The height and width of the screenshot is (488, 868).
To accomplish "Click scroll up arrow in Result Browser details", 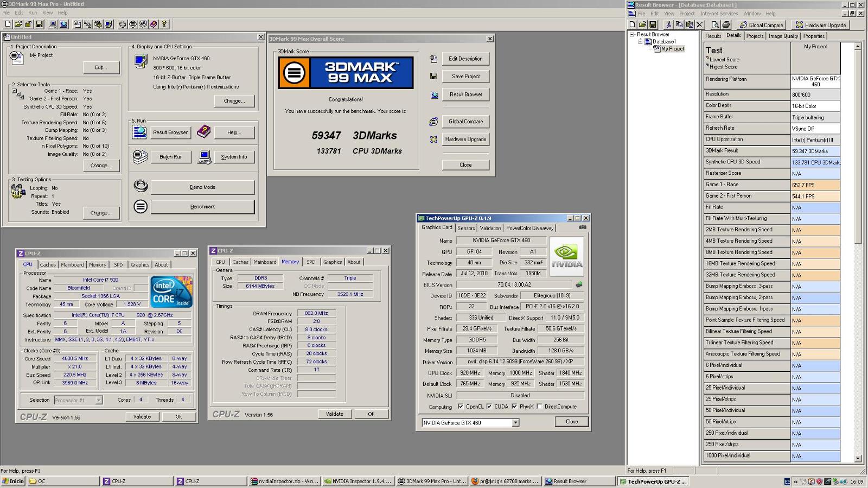I will pos(858,46).
